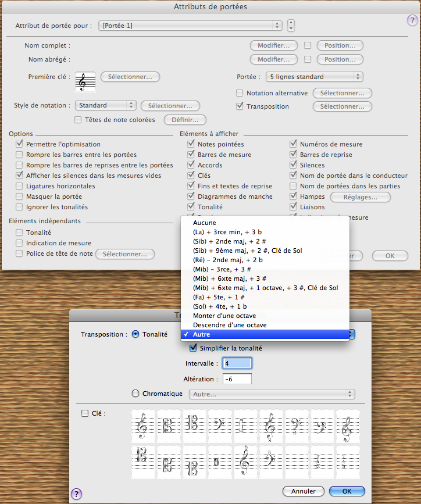Image resolution: width=421 pixels, height=504 pixels.
Task: Click the purple help icon at top right
Action: [412, 21]
